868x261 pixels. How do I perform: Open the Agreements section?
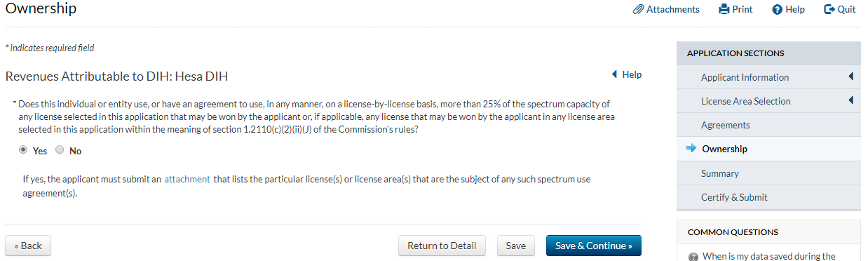[725, 125]
